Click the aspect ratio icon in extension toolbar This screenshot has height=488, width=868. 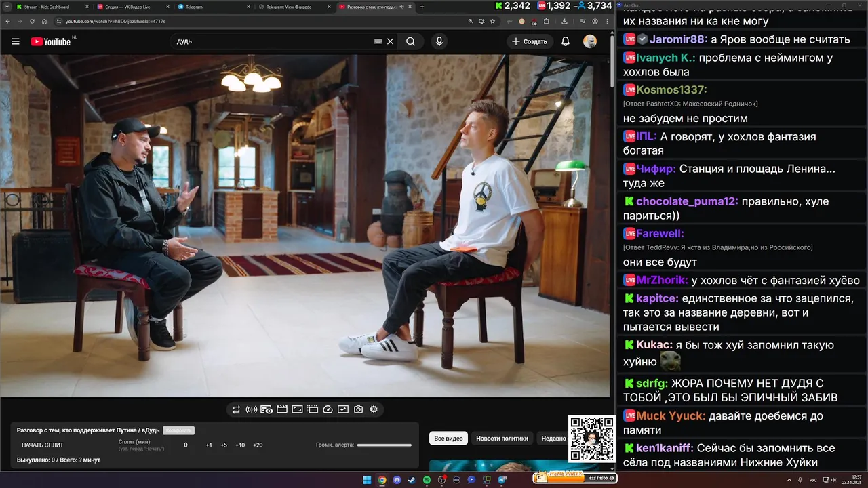pyautogui.click(x=297, y=409)
